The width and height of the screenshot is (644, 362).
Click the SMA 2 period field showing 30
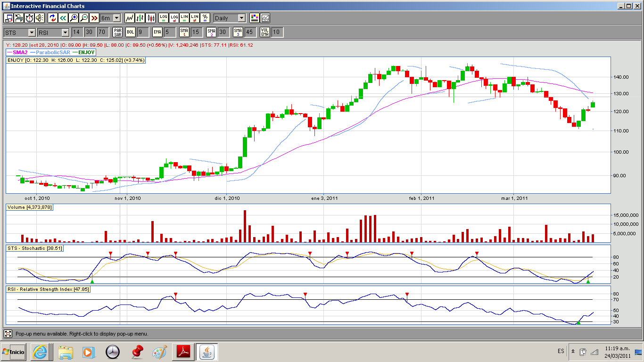click(x=223, y=32)
